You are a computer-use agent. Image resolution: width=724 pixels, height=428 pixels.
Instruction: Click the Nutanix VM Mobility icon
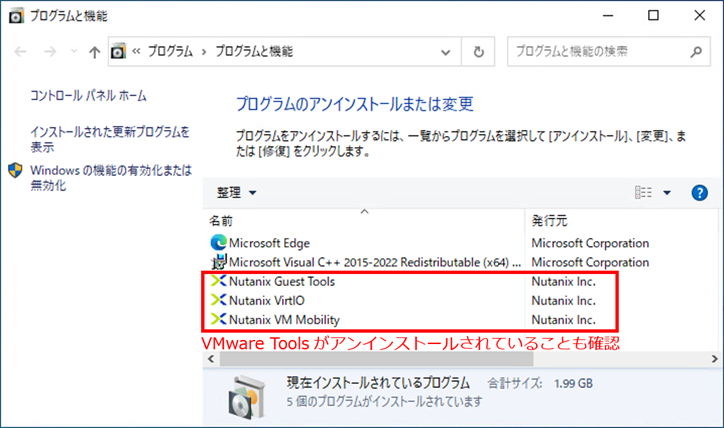(218, 319)
